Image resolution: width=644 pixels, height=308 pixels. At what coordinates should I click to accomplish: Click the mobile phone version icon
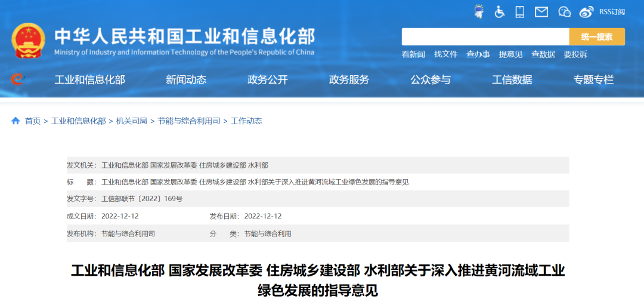click(519, 11)
